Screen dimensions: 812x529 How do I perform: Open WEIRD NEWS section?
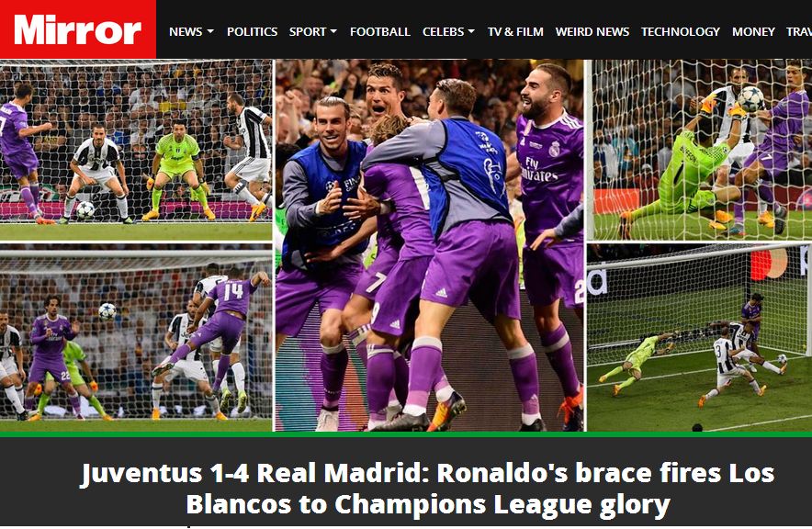coord(592,31)
